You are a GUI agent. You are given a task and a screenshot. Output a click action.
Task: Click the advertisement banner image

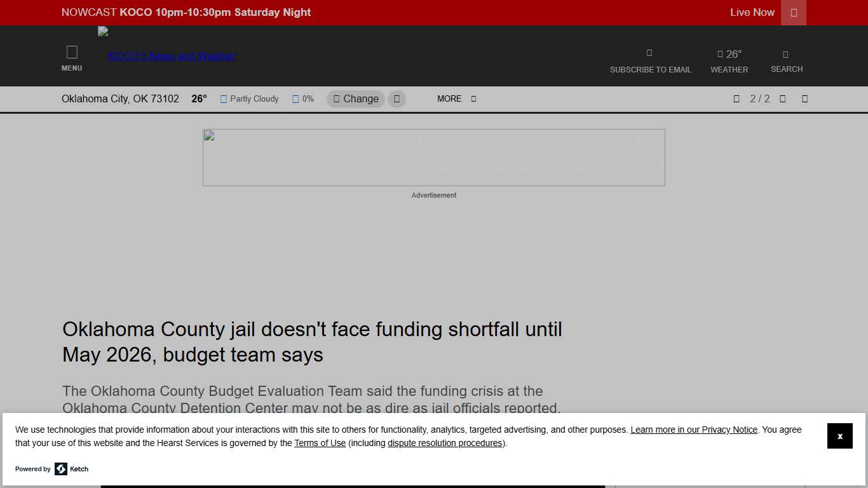433,158
